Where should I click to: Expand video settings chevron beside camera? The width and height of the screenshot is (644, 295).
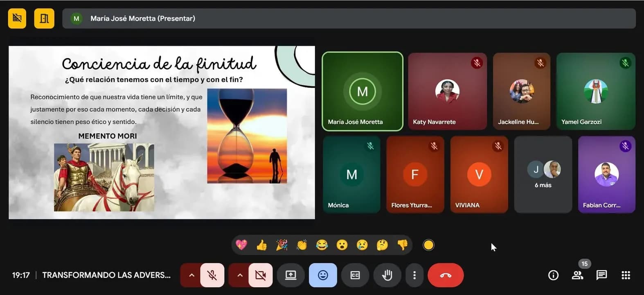[239, 275]
